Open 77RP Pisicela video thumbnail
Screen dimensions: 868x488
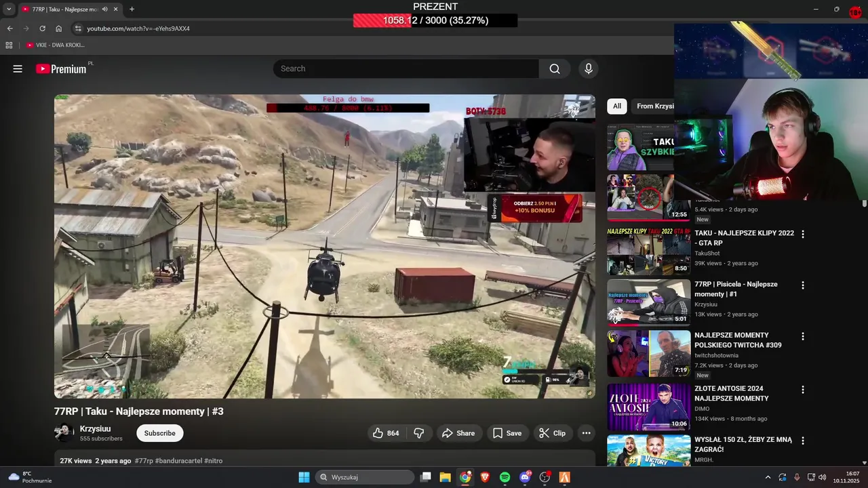[x=649, y=302]
